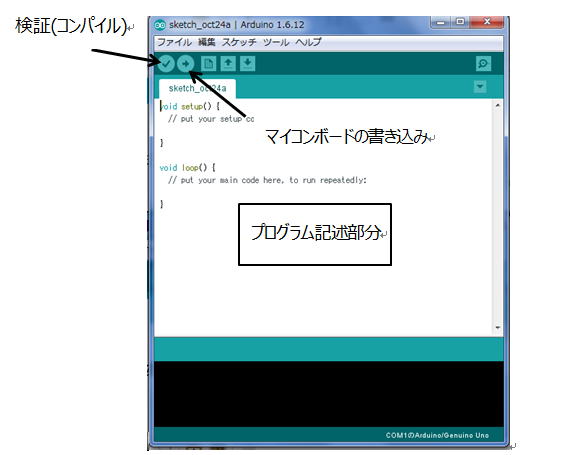Open the ファイル menu

point(174,42)
